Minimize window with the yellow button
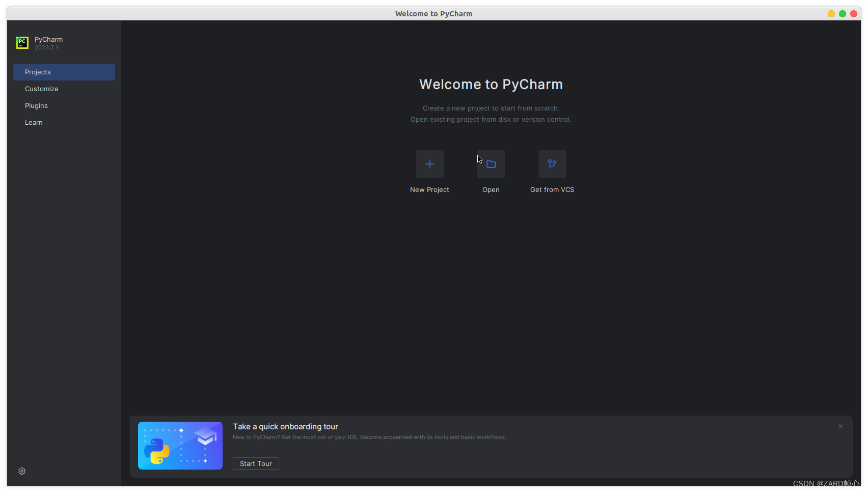 tap(831, 14)
